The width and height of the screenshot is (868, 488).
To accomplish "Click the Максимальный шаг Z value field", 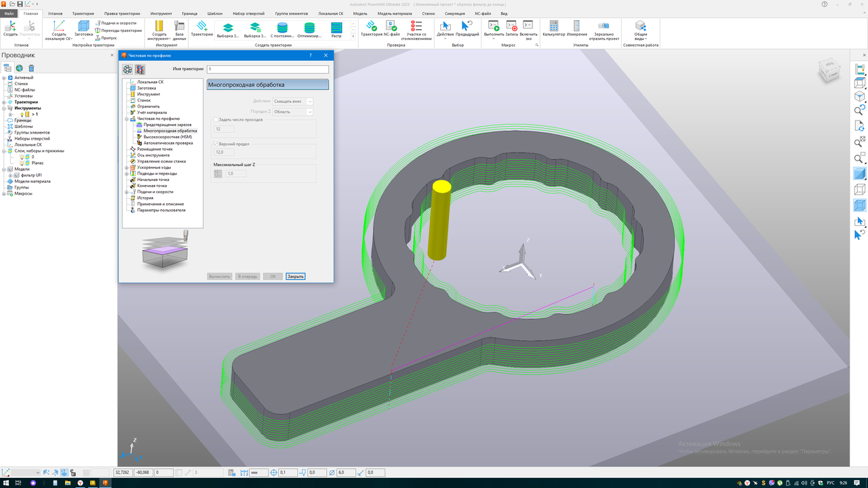I will pyautogui.click(x=235, y=174).
